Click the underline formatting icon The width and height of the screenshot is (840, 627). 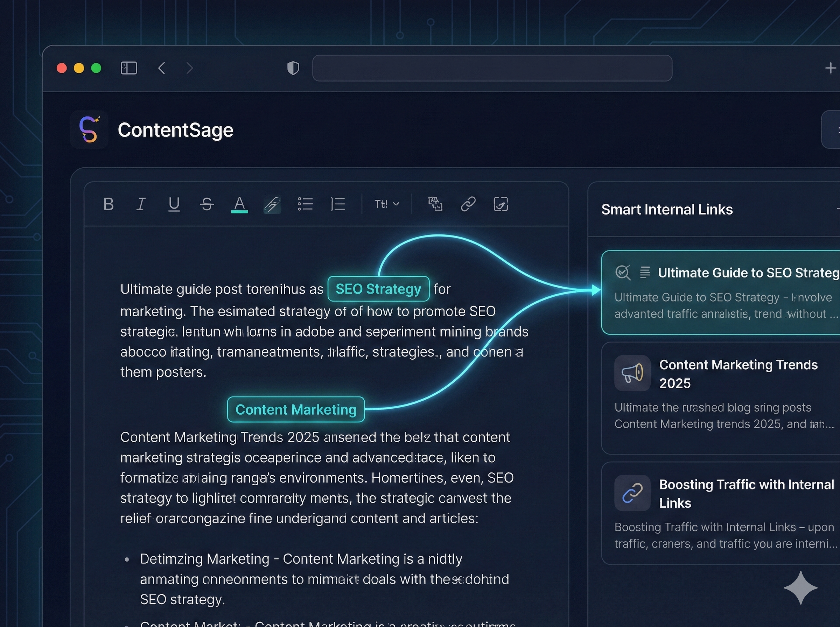click(x=174, y=204)
